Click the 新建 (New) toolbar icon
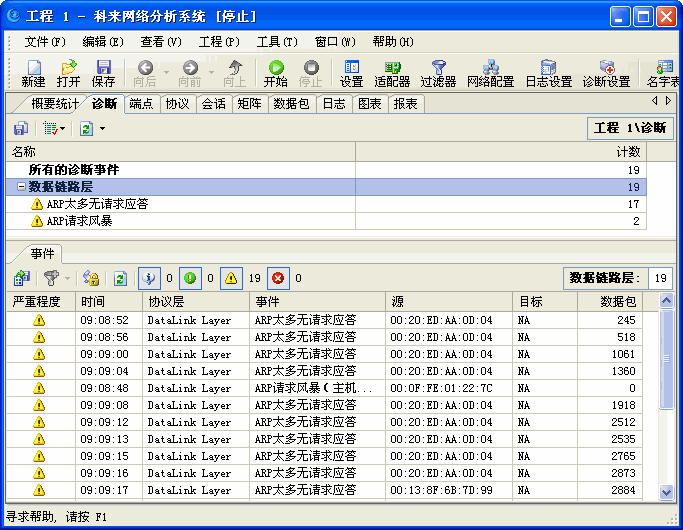Screen dimensions: 683x530 coord(34,73)
